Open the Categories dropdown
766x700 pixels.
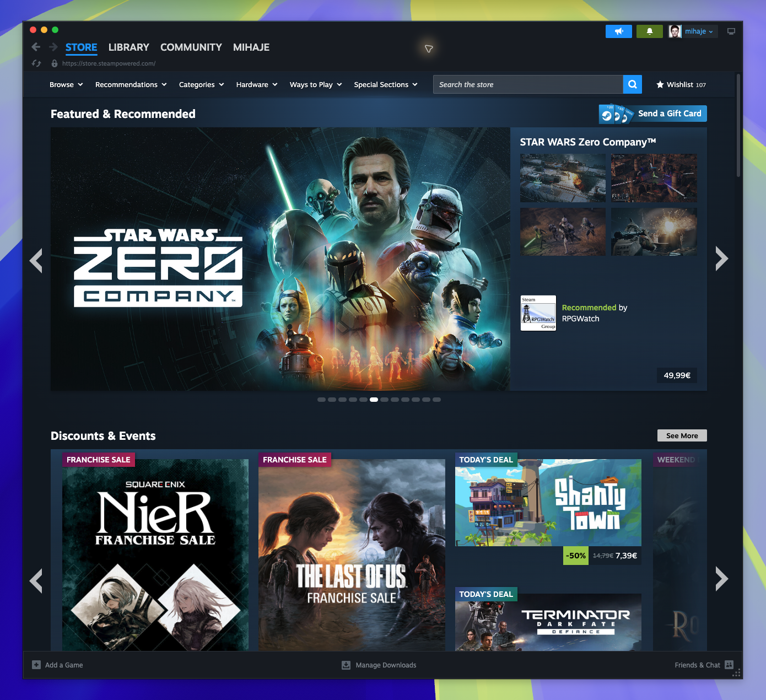(x=202, y=84)
